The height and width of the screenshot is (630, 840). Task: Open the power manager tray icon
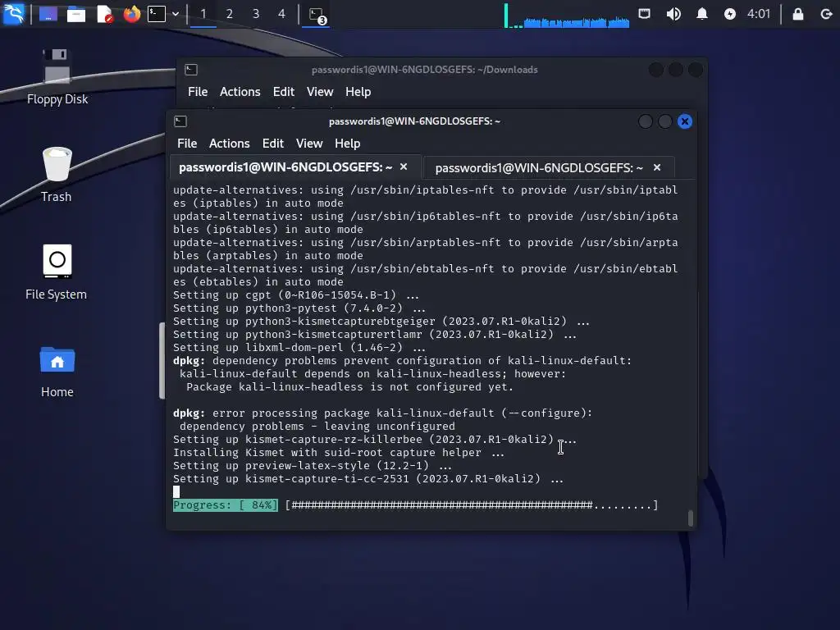coord(729,14)
